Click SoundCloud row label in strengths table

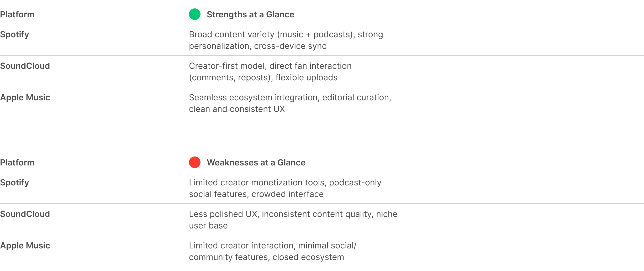[25, 66]
